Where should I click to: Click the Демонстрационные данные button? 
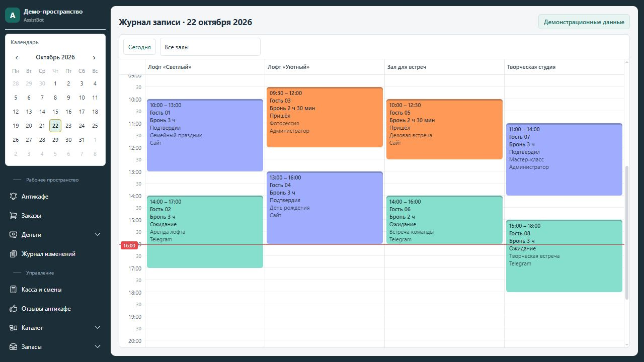tap(584, 22)
